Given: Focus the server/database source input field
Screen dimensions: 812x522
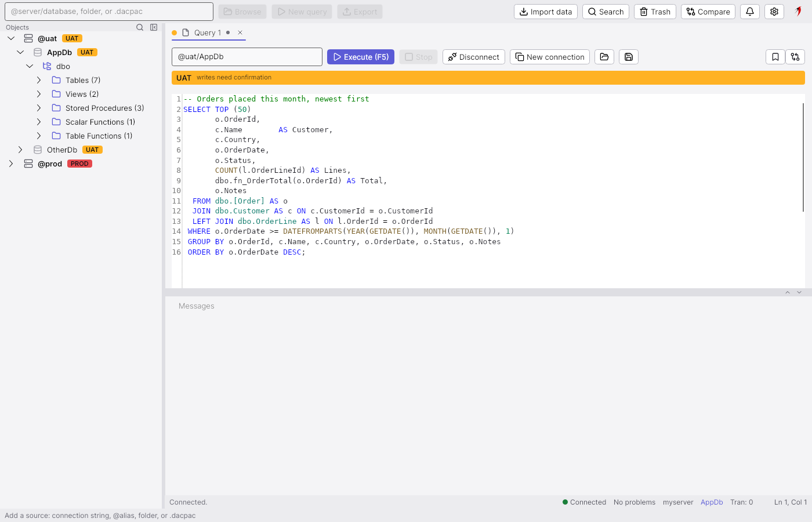Looking at the screenshot, I should coord(109,12).
